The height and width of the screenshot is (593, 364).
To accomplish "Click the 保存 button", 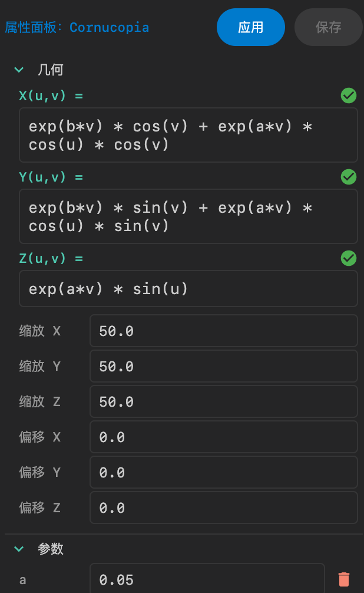I will pos(328,27).
